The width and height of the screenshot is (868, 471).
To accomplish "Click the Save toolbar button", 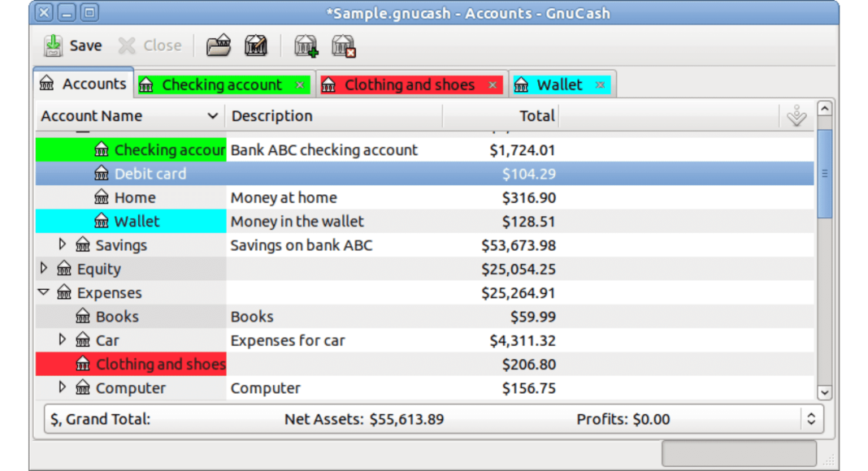I will 73,45.
